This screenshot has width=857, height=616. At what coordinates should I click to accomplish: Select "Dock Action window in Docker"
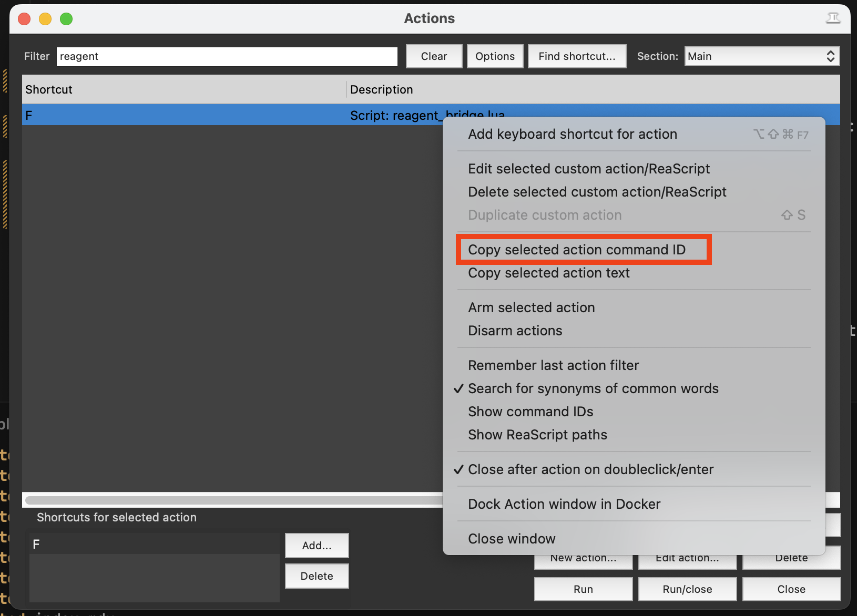tap(564, 504)
